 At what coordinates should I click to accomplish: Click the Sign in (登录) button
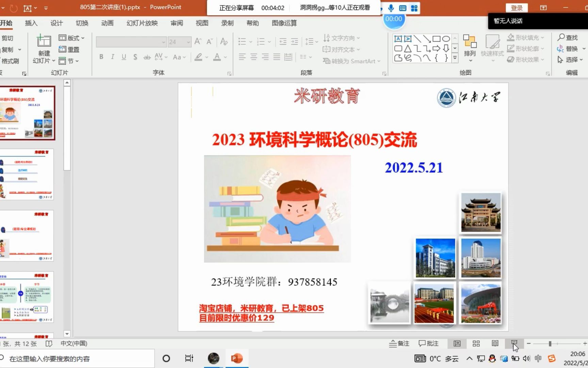click(517, 8)
